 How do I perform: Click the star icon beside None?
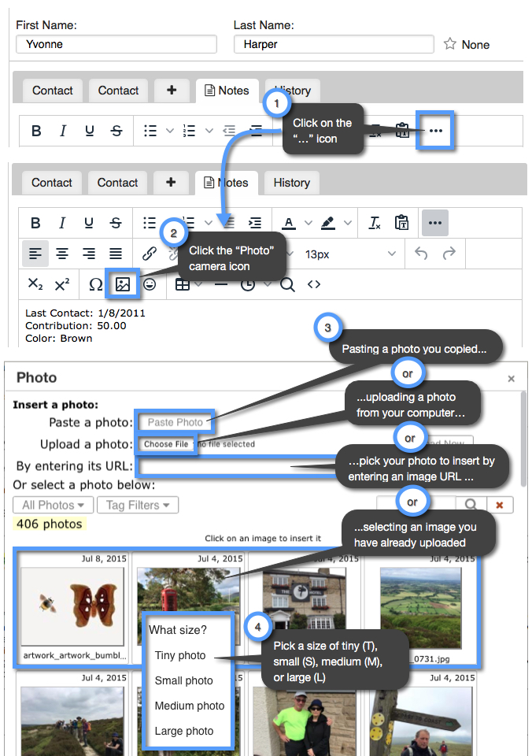click(x=449, y=44)
